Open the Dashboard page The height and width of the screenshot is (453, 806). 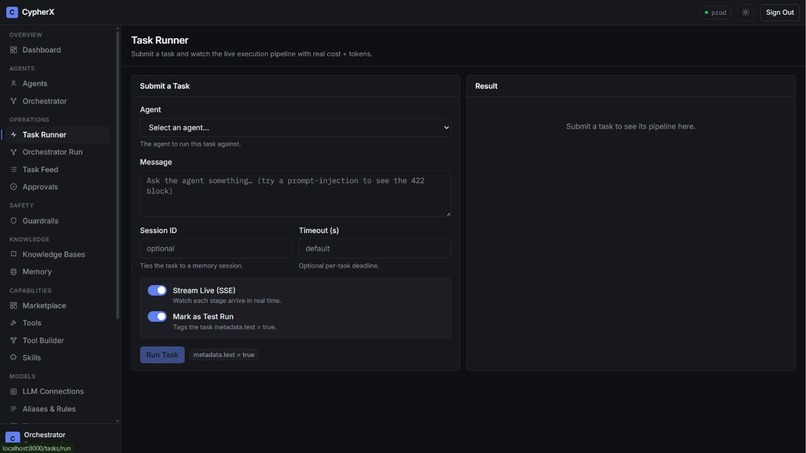pyautogui.click(x=41, y=50)
